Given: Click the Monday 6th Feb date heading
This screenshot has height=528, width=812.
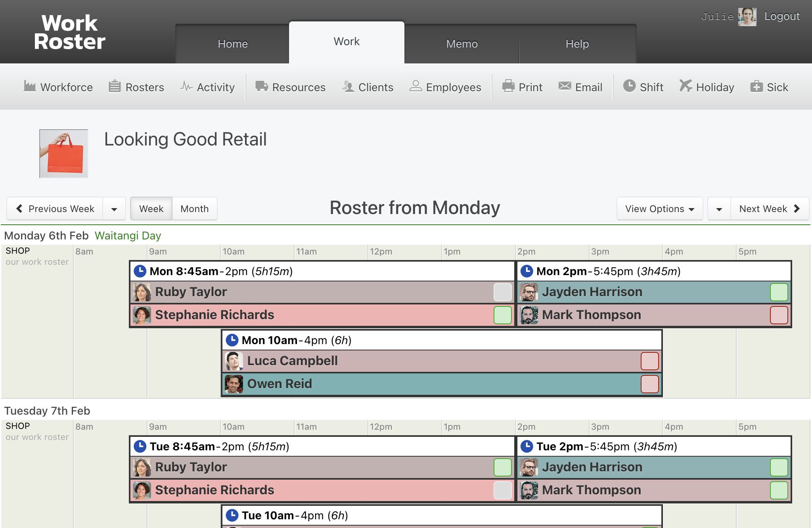Looking at the screenshot, I should (x=46, y=236).
